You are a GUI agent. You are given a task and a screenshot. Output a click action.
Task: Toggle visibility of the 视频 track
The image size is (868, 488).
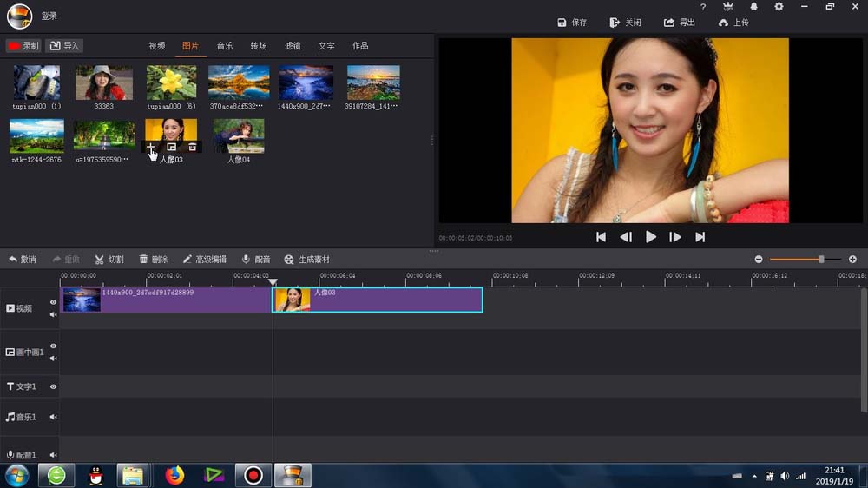point(53,302)
